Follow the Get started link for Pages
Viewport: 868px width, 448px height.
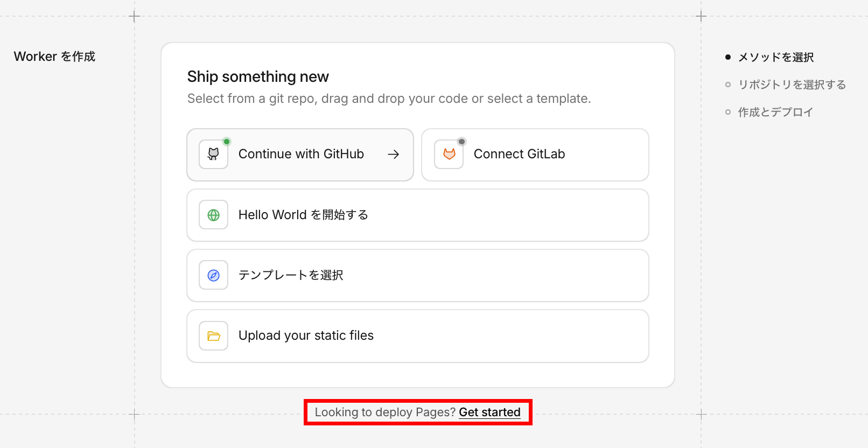(489, 412)
